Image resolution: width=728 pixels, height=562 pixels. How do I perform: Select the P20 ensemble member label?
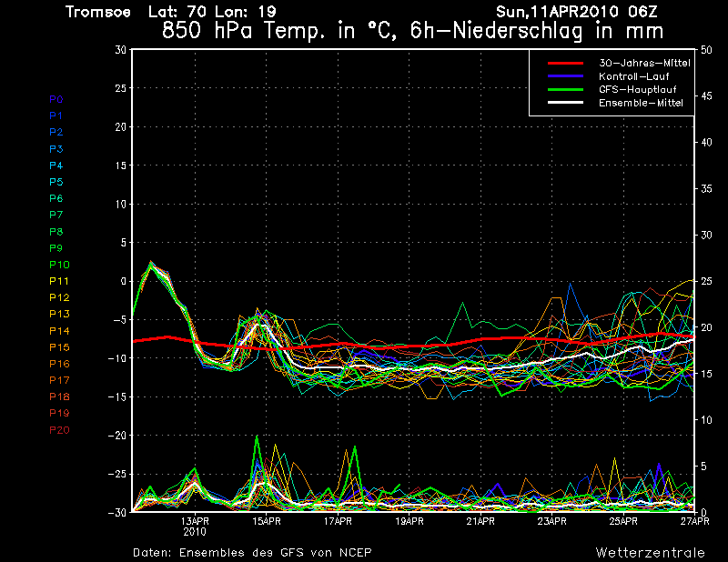tap(58, 429)
